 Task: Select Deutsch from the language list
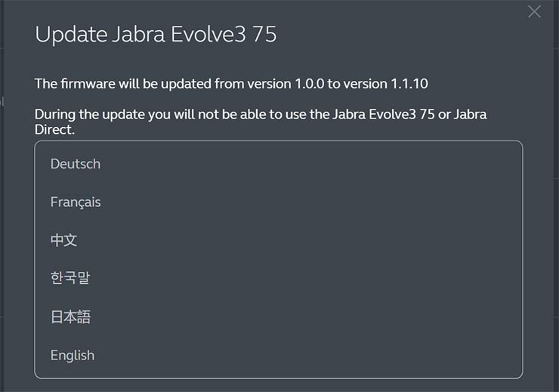pos(76,164)
